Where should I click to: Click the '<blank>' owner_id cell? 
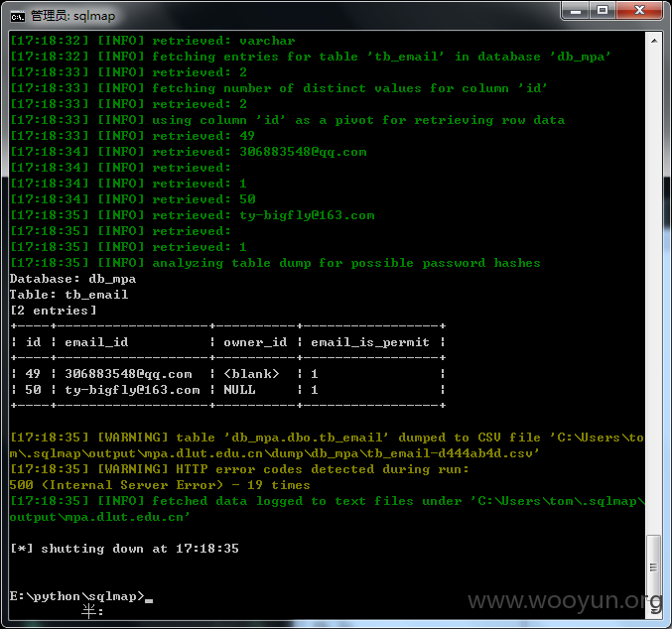(x=251, y=374)
